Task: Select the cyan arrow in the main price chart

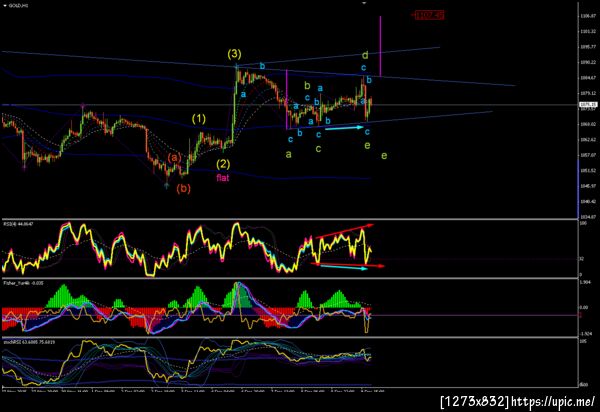Action: tap(344, 128)
